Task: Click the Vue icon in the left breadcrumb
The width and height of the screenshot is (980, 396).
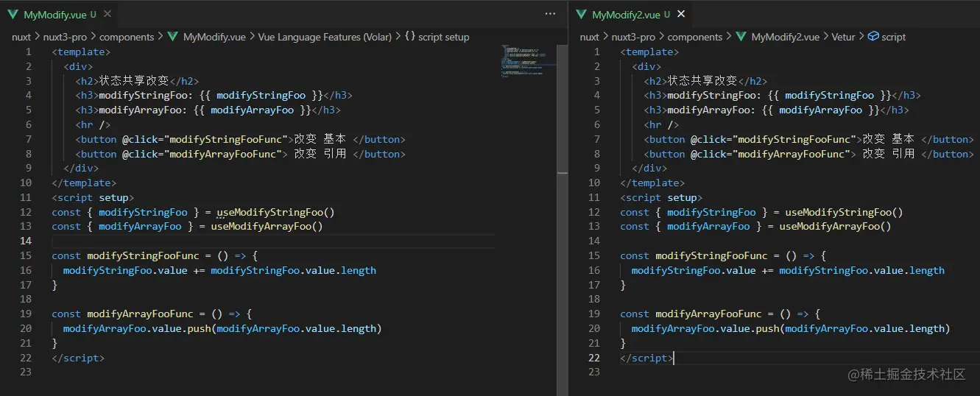Action: [x=173, y=37]
